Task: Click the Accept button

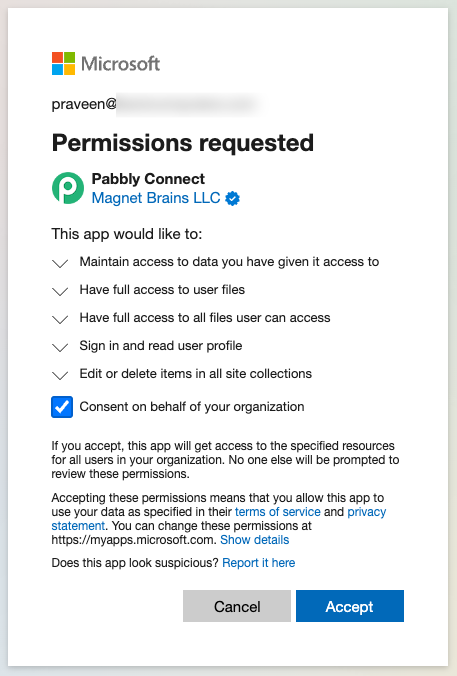Action: pos(350,606)
